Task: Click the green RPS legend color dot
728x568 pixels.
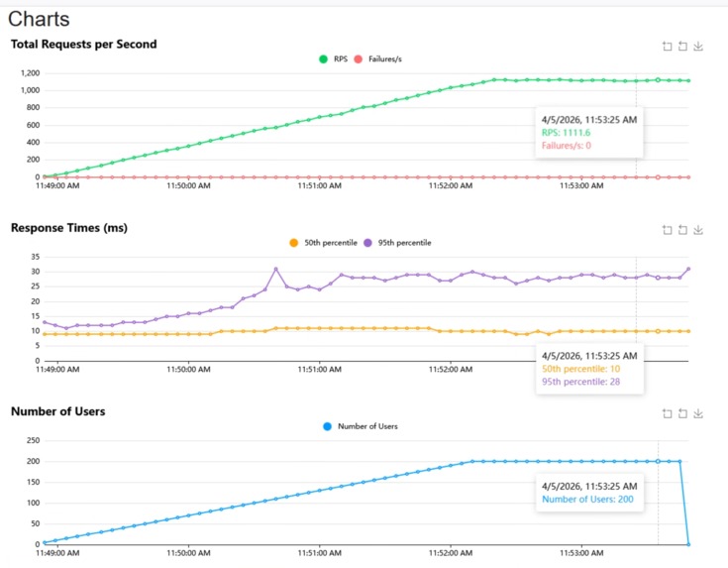Action: pyautogui.click(x=323, y=59)
